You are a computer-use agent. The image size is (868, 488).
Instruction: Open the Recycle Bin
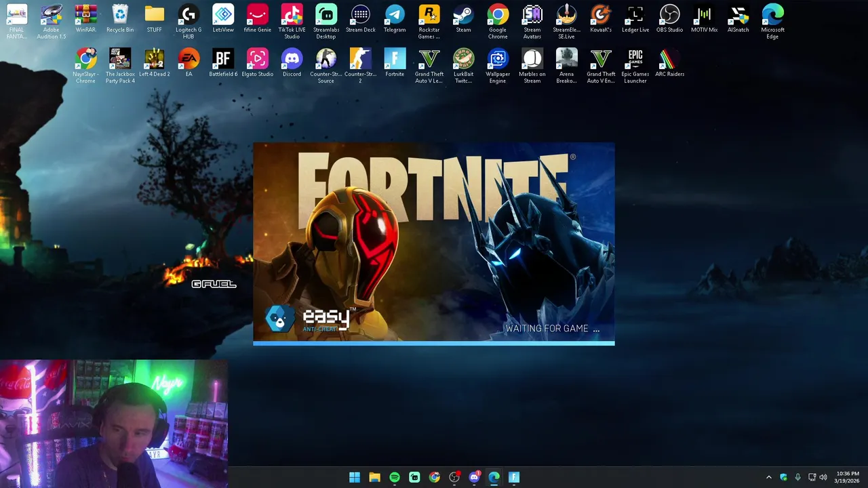coord(120,19)
